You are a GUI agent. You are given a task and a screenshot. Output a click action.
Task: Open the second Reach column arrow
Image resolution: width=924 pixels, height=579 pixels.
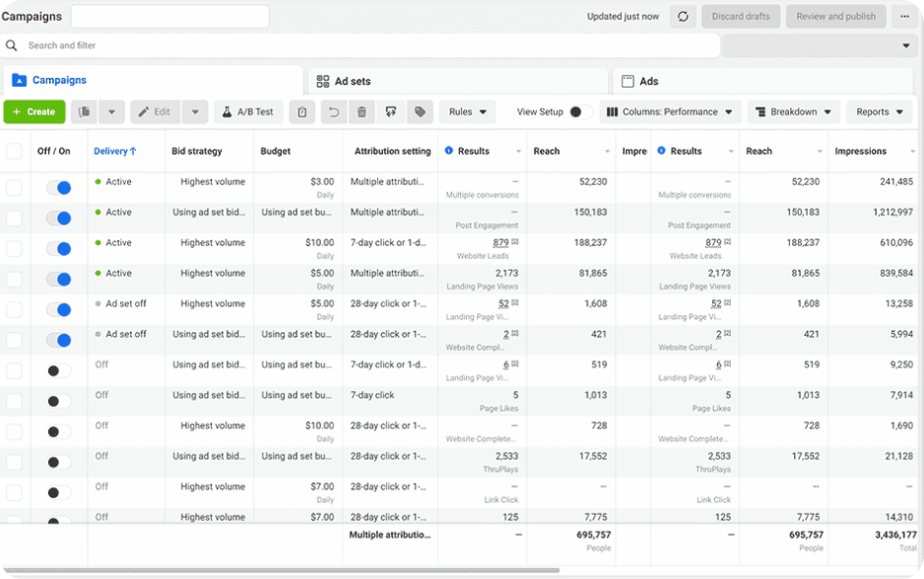coord(820,152)
